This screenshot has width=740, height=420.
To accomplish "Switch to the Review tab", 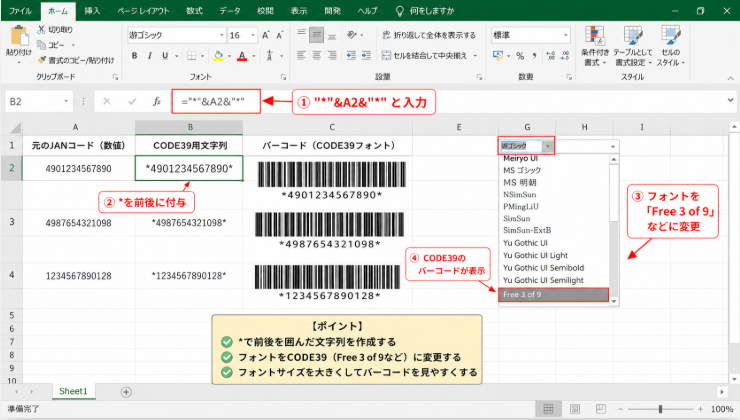I will (x=265, y=11).
